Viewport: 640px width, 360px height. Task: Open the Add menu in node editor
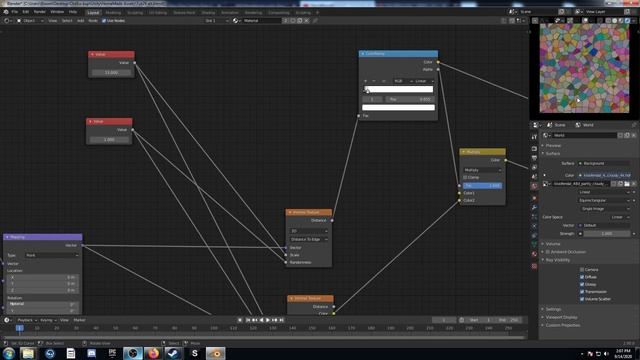(80, 20)
